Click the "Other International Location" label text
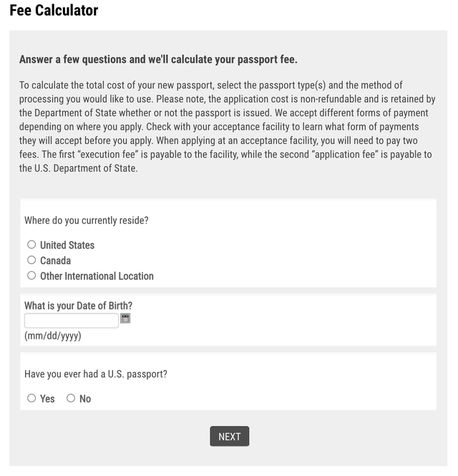This screenshot has width=458, height=476. (97, 276)
